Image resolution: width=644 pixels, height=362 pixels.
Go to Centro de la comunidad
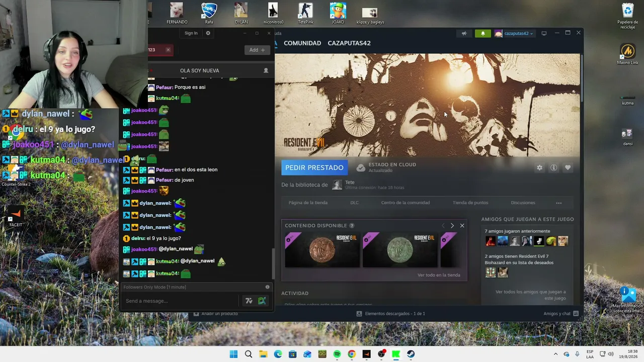406,203
